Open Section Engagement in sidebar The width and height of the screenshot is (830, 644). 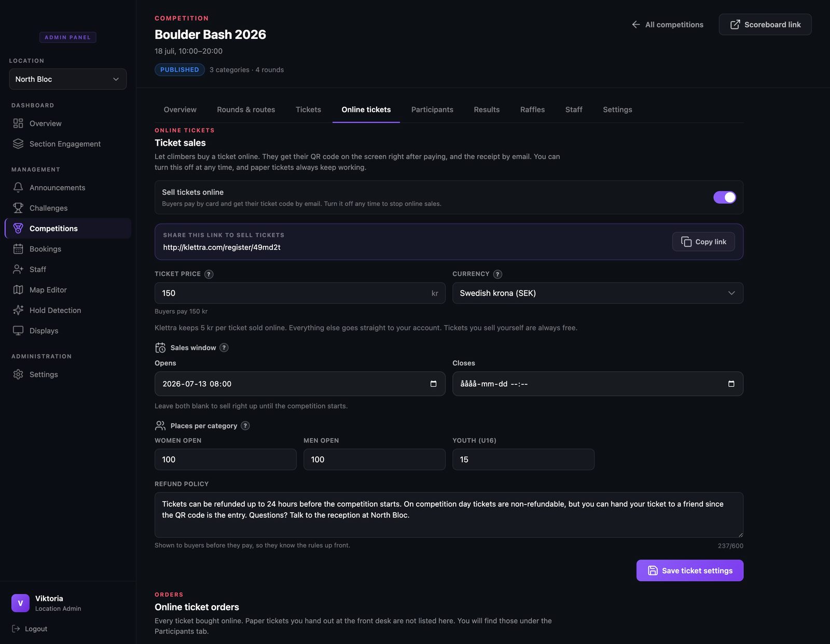pyautogui.click(x=68, y=144)
